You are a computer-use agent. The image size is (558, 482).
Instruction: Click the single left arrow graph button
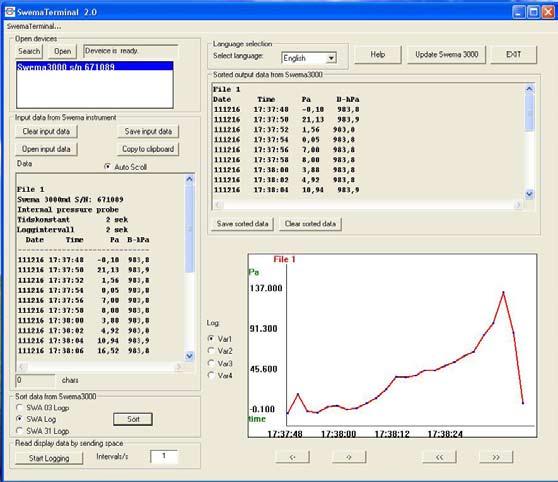[293, 457]
